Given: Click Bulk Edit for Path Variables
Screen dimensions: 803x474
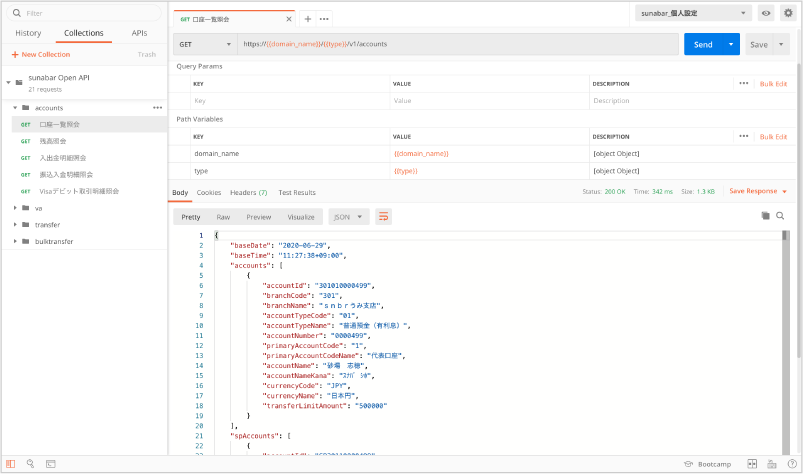Looking at the screenshot, I should tap(773, 137).
